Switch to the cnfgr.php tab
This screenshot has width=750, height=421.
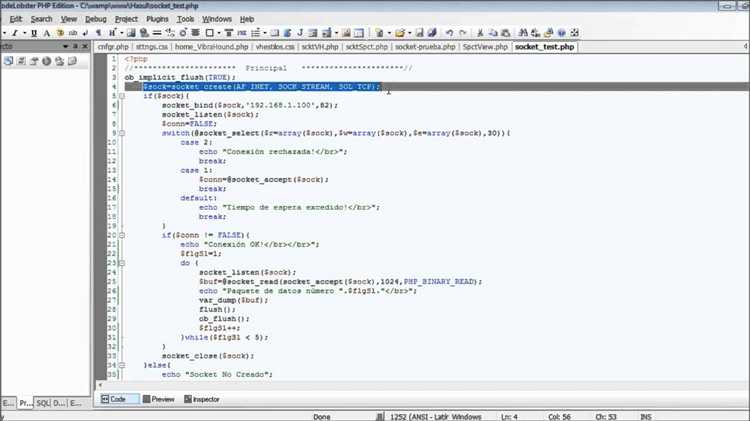point(113,47)
